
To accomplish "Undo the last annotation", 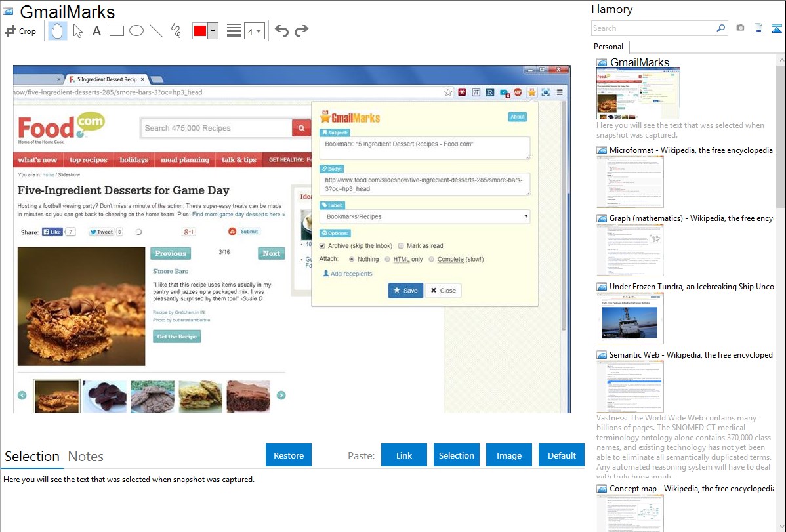I will (x=281, y=31).
